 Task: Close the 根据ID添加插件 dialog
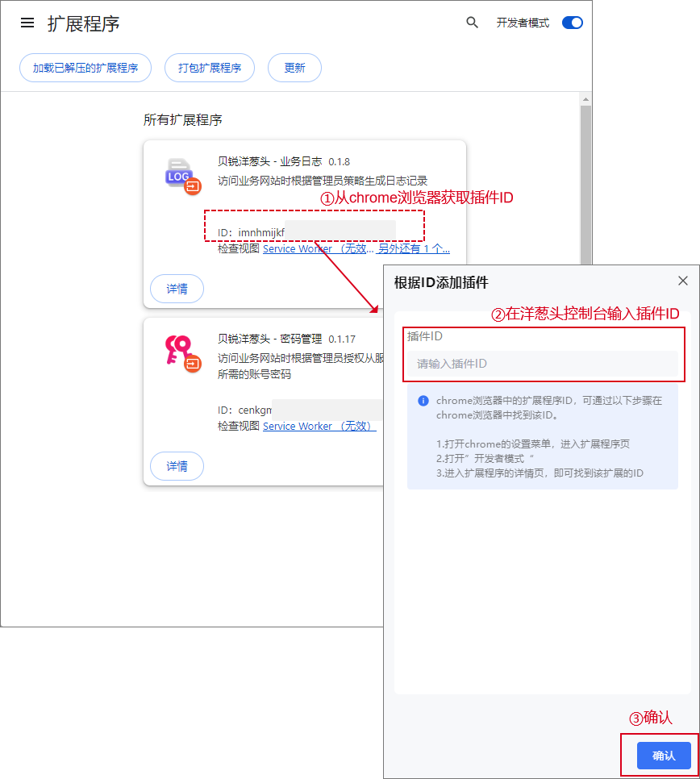pyautogui.click(x=683, y=281)
